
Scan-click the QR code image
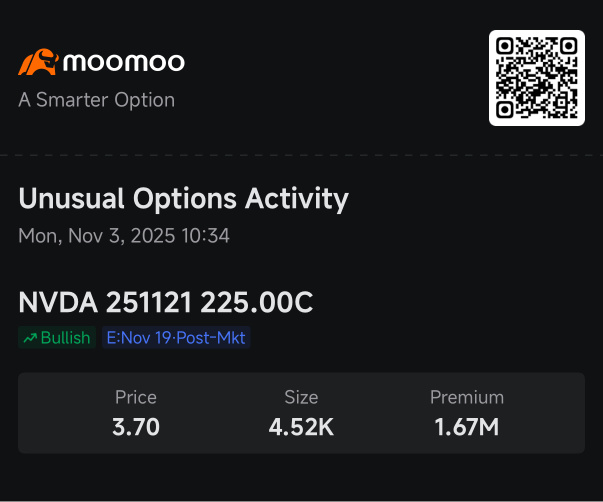pos(536,78)
